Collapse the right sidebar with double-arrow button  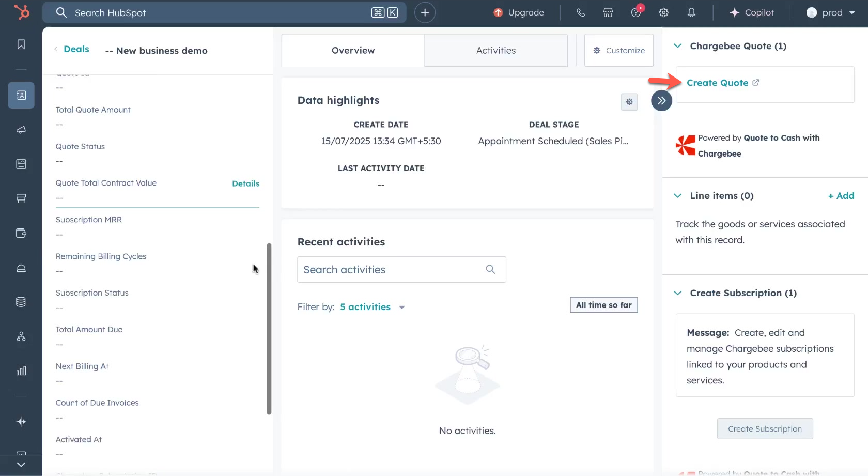point(661,101)
